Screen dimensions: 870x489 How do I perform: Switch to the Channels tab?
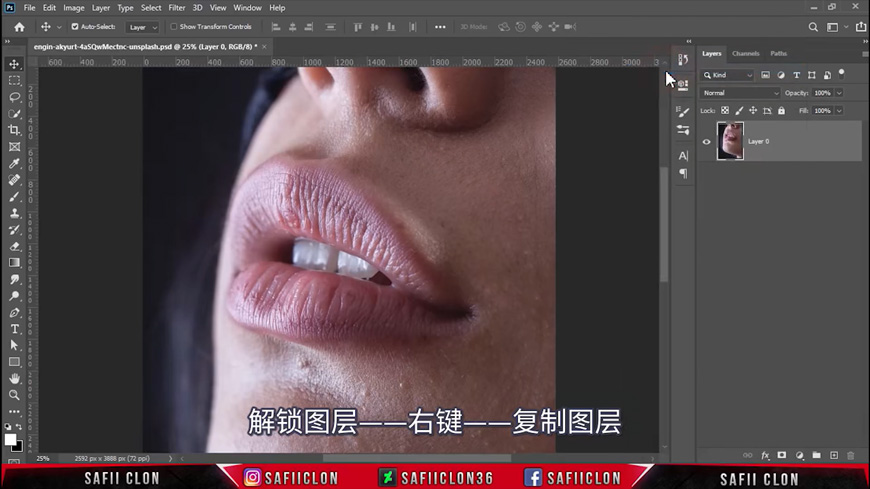(x=745, y=54)
